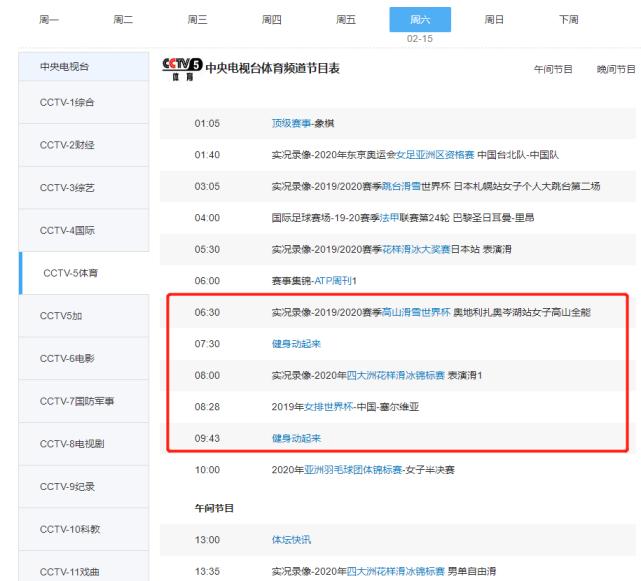The height and width of the screenshot is (581, 641).
Task: Switch to the 周二 day tab
Action: tap(123, 20)
